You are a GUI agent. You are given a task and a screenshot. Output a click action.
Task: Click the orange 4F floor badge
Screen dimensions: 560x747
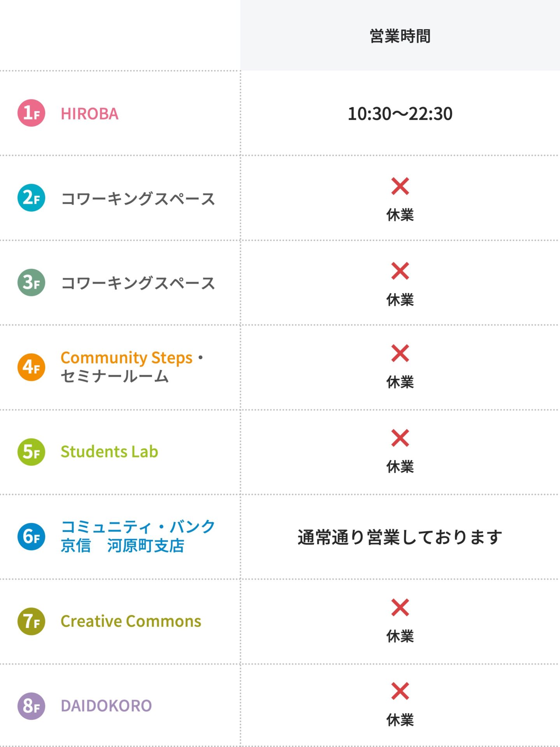point(31,367)
